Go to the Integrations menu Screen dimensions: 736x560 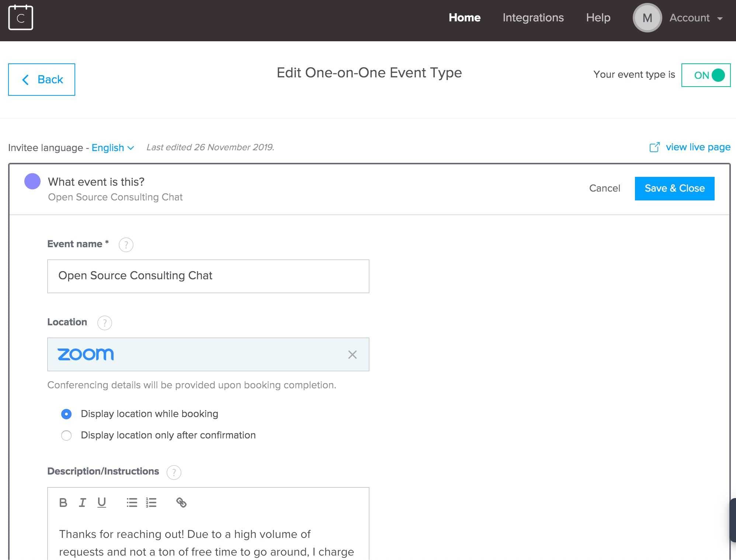[x=533, y=18]
